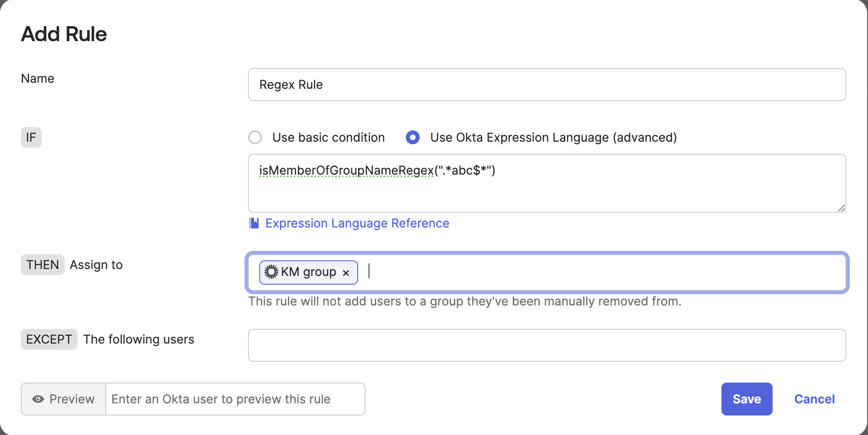Click the IF label badge
The height and width of the screenshot is (435, 868).
pyautogui.click(x=31, y=137)
